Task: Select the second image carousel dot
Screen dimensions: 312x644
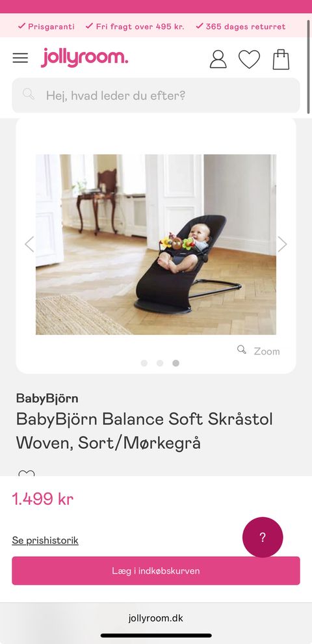Action: pyautogui.click(x=160, y=363)
